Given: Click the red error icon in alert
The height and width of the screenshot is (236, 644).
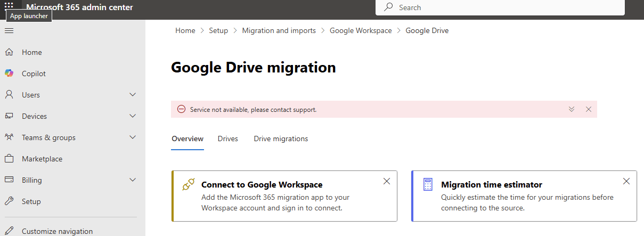Looking at the screenshot, I should coord(181,109).
